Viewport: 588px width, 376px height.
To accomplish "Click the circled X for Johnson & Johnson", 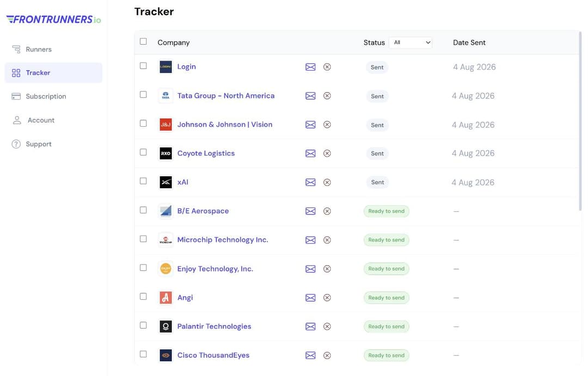I will tap(327, 125).
